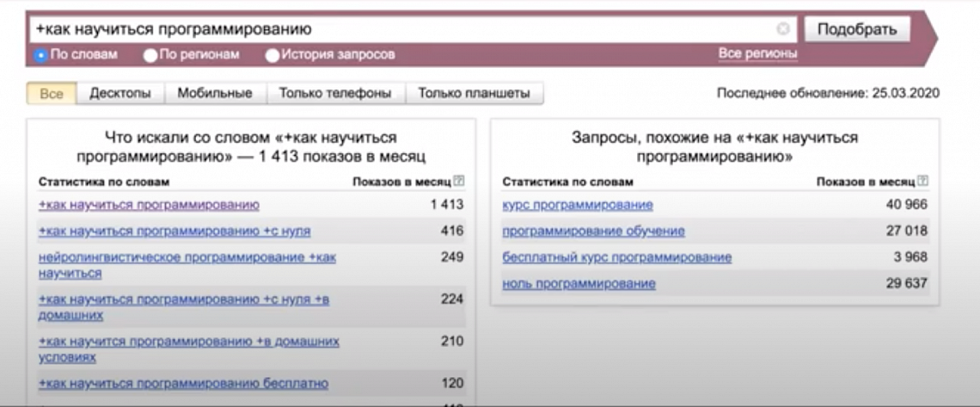This screenshot has height=407, width=980.
Task: Switch to the Только планшеты tab
Action: [x=475, y=93]
